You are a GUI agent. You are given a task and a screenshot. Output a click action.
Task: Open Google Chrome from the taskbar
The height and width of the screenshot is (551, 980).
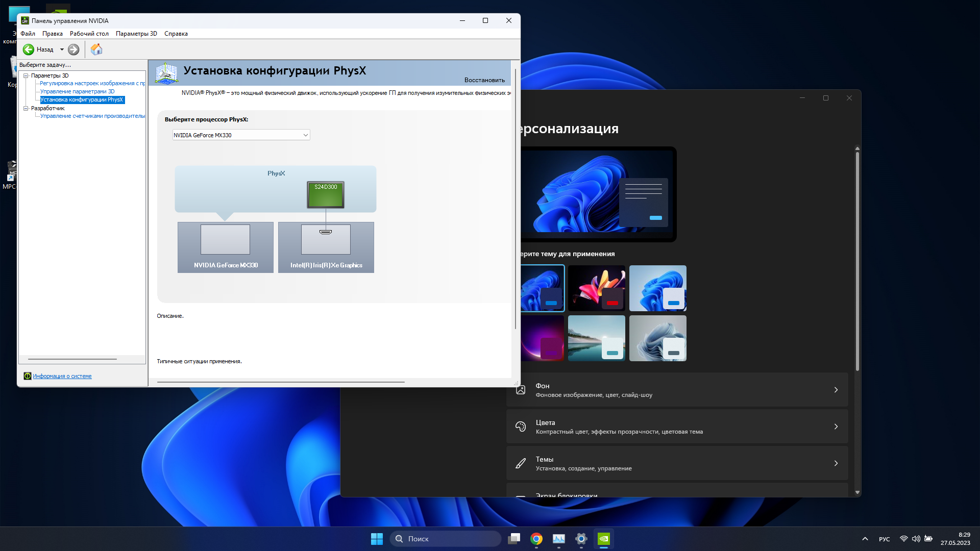pos(536,539)
